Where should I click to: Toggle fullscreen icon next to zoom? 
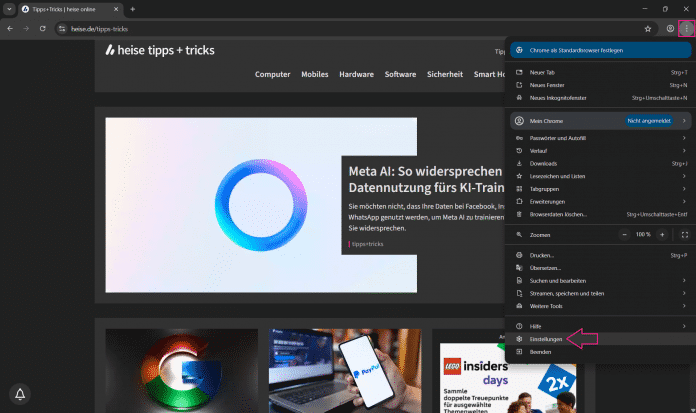685,234
